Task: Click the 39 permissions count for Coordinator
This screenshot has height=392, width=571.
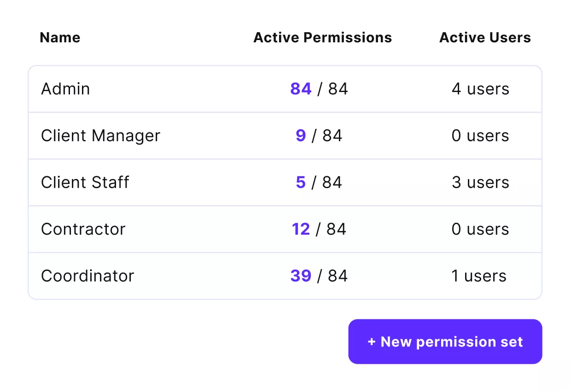Action: click(x=301, y=276)
